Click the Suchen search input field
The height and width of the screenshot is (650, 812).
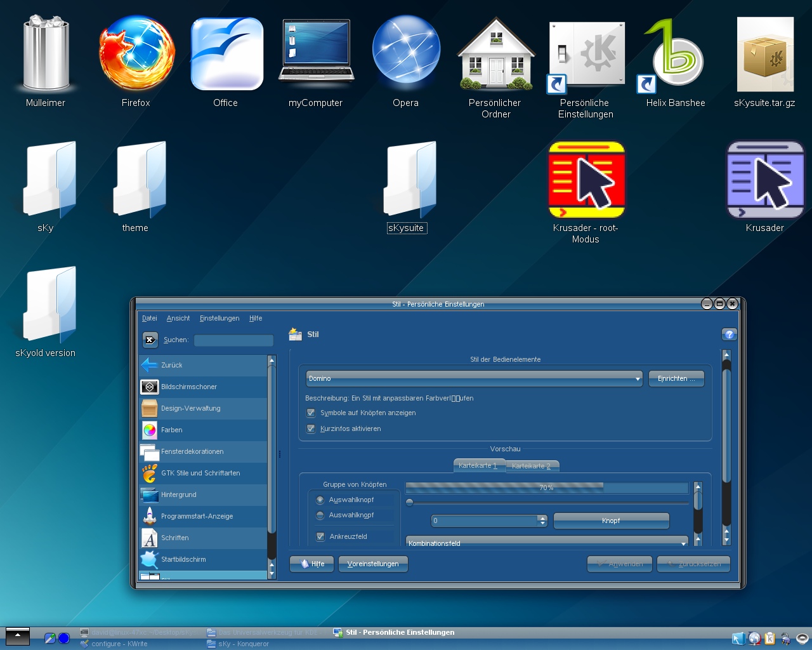(233, 340)
